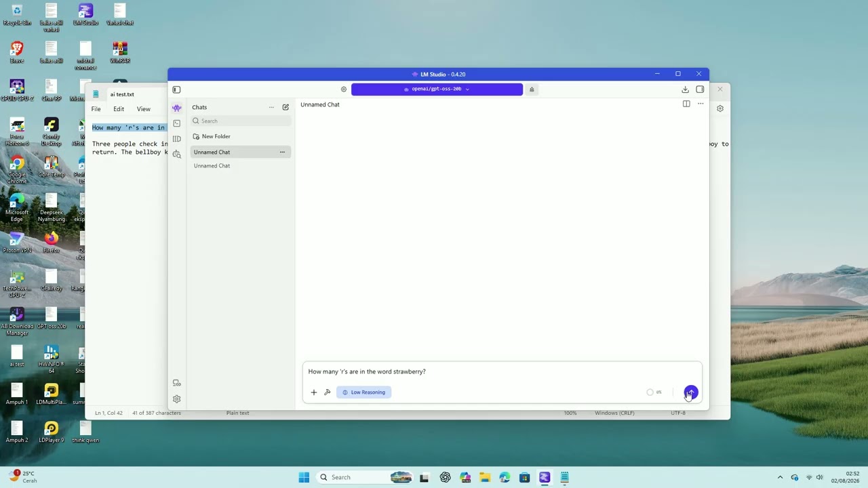Select the second Unnamed Chat entry

tap(240, 165)
